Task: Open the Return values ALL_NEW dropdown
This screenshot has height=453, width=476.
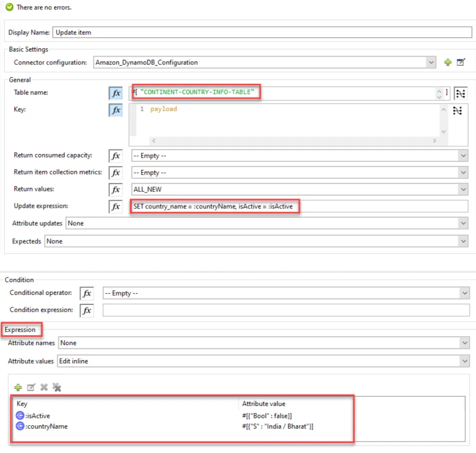Action: (x=463, y=190)
